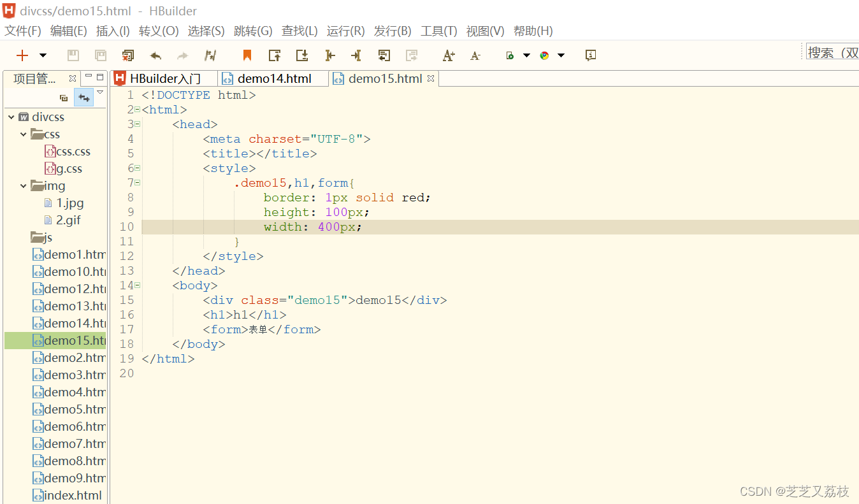Increase font size with A+ icon

tap(449, 55)
